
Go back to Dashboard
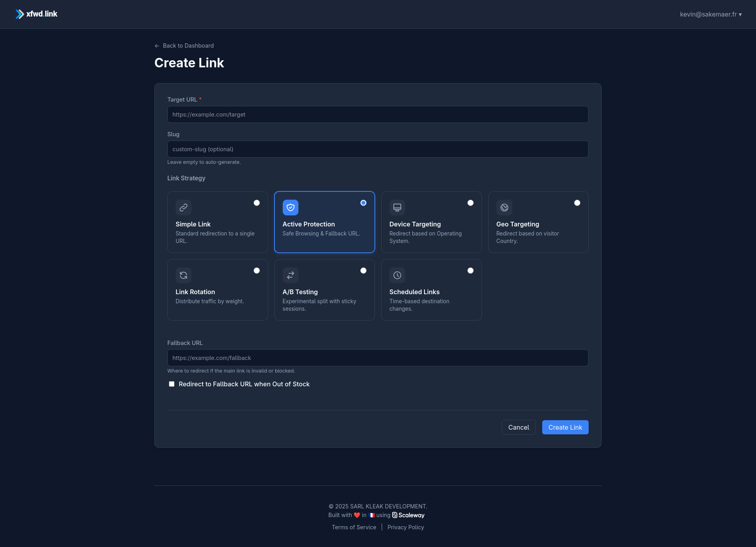(x=184, y=46)
